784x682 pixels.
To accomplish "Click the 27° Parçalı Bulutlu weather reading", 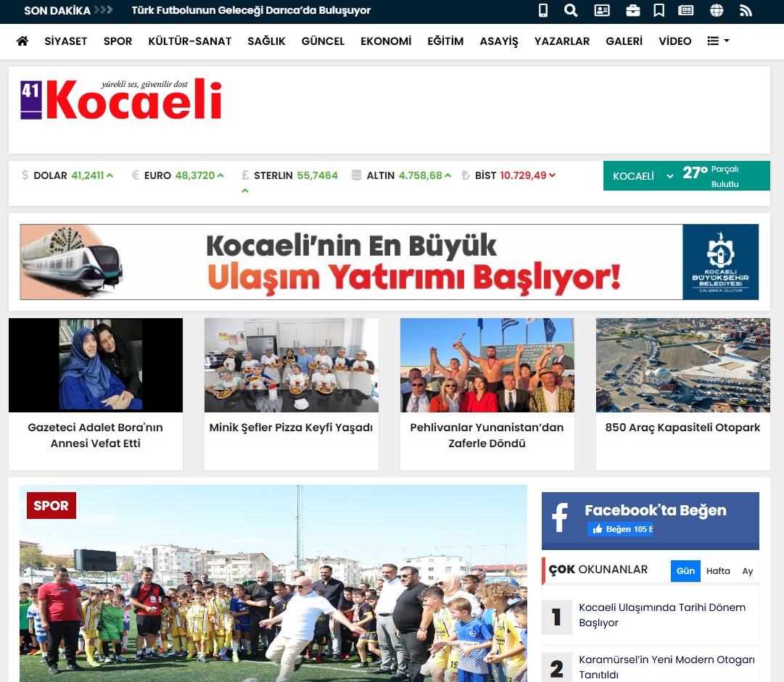I will click(x=711, y=176).
